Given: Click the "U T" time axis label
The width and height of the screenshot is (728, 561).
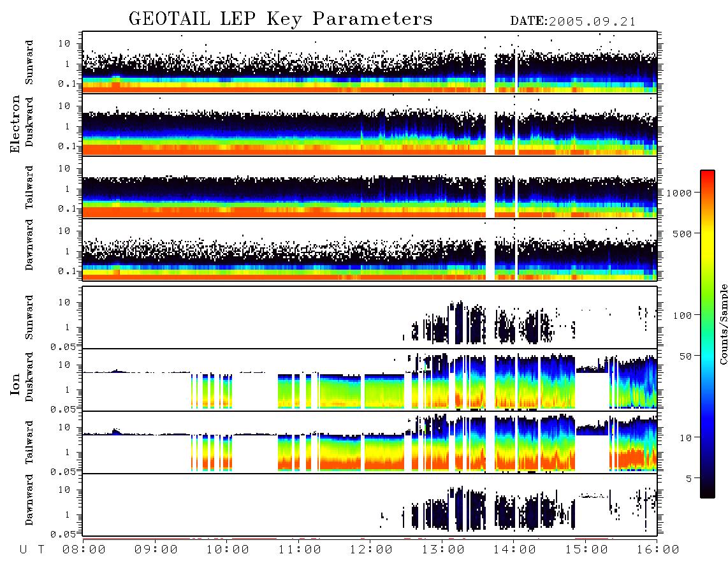Looking at the screenshot, I should pos(32,550).
